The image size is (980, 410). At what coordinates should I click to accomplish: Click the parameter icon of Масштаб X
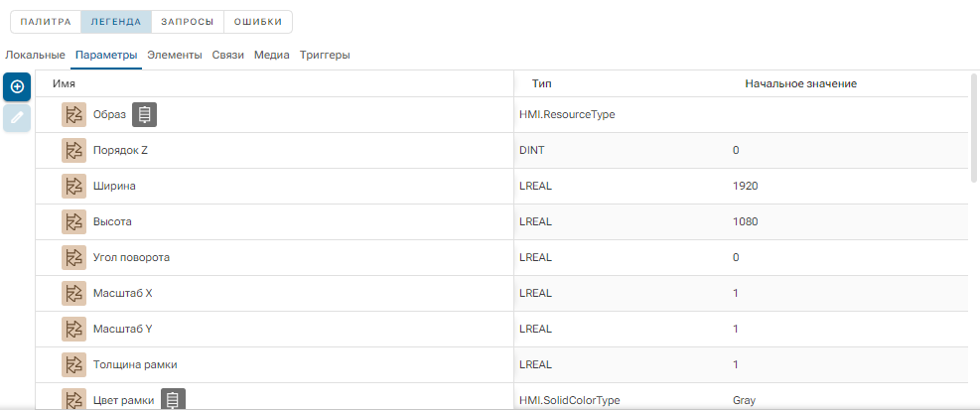click(73, 293)
